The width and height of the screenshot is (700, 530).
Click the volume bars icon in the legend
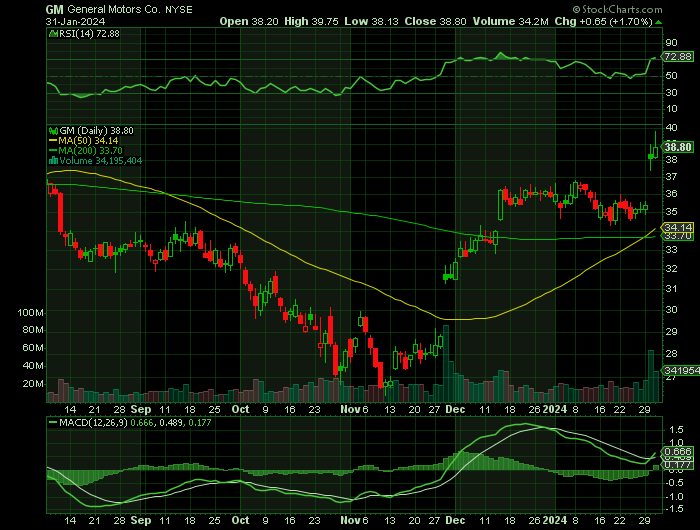(x=53, y=161)
